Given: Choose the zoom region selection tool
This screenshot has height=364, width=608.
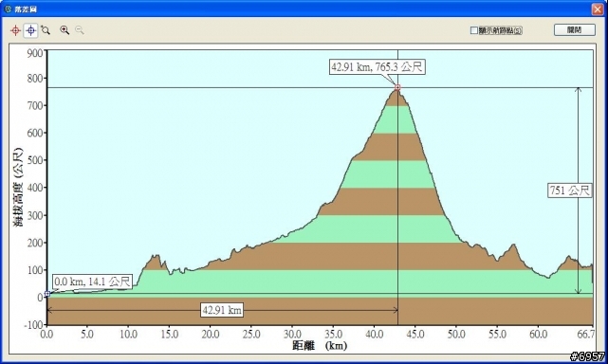Looking at the screenshot, I should (x=46, y=30).
